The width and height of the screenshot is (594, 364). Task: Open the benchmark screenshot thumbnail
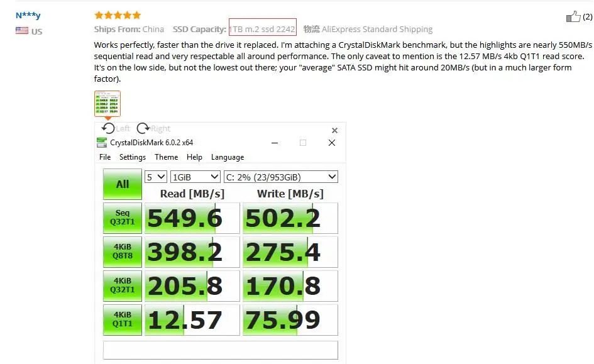coord(107,103)
